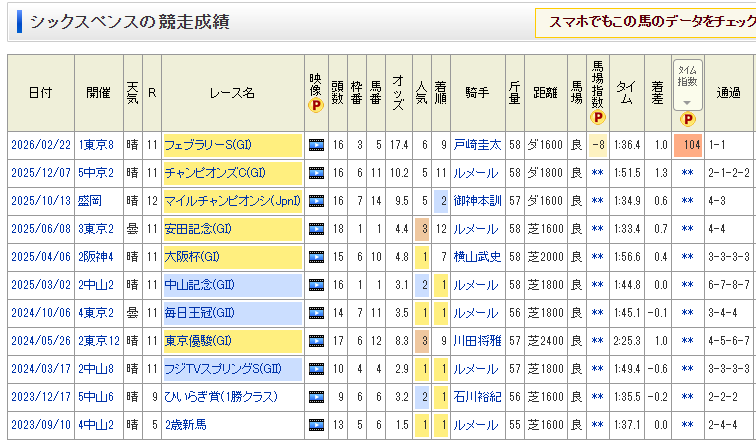Click premium P icon under タイム指数 header
This screenshot has height=444, width=756.
(687, 119)
